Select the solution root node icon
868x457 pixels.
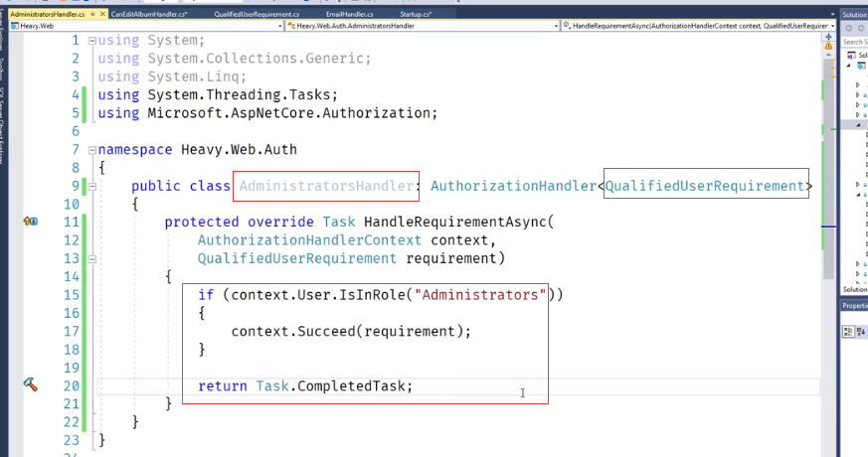(x=851, y=55)
